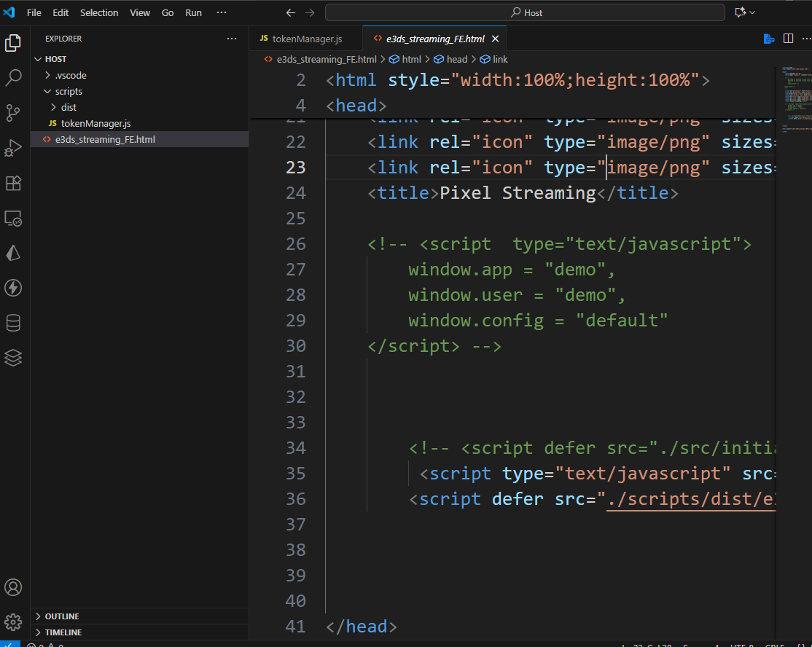Open the Explorer view in activity bar
The width and height of the screenshot is (812, 647).
pos(13,43)
